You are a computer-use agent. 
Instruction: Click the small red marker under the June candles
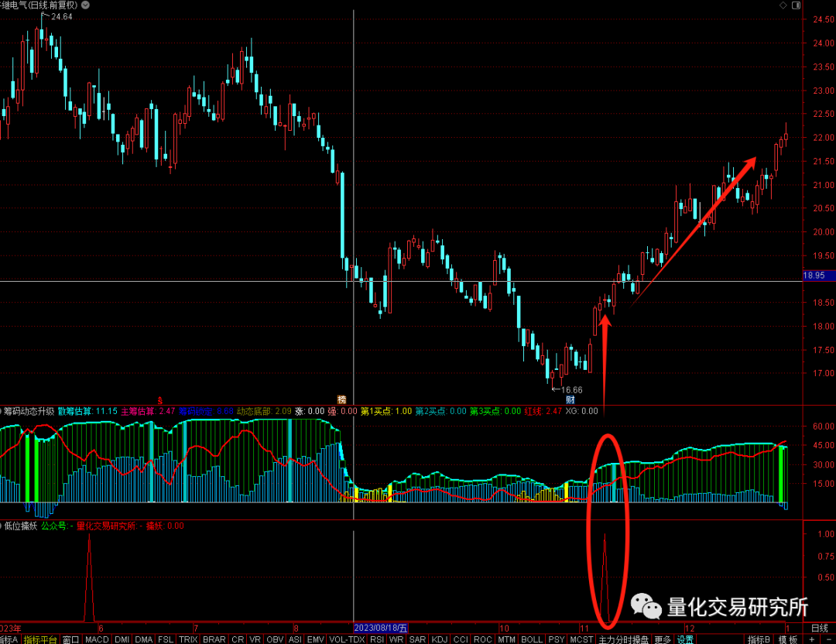point(160,400)
